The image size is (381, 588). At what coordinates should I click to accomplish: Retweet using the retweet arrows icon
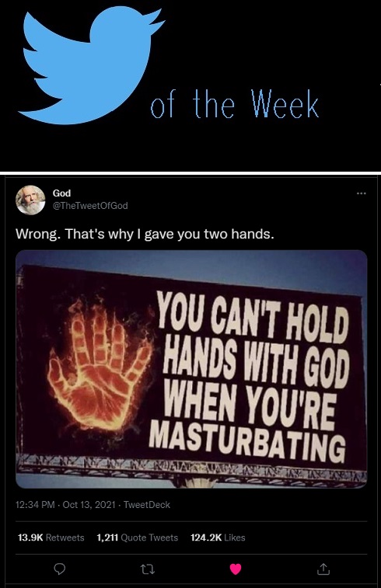[x=148, y=569]
